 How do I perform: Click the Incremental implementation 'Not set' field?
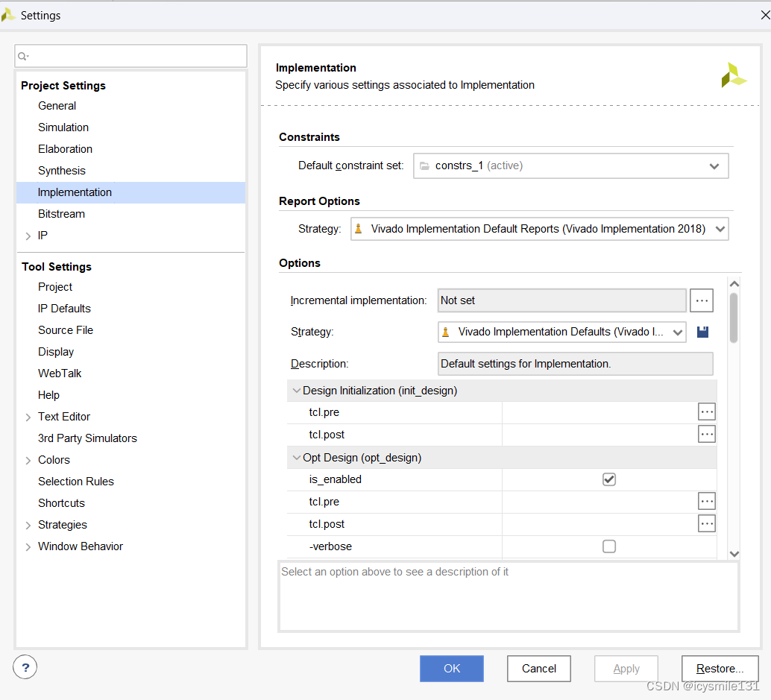point(561,300)
